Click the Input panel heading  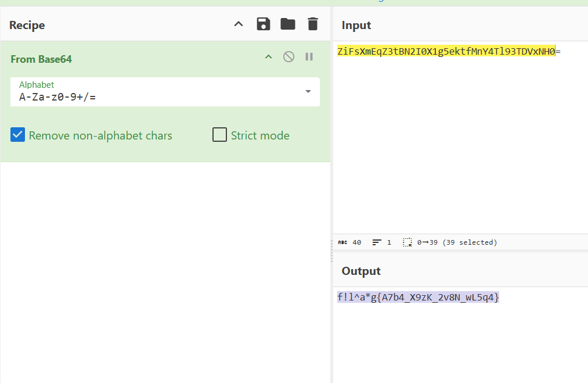[x=356, y=25]
